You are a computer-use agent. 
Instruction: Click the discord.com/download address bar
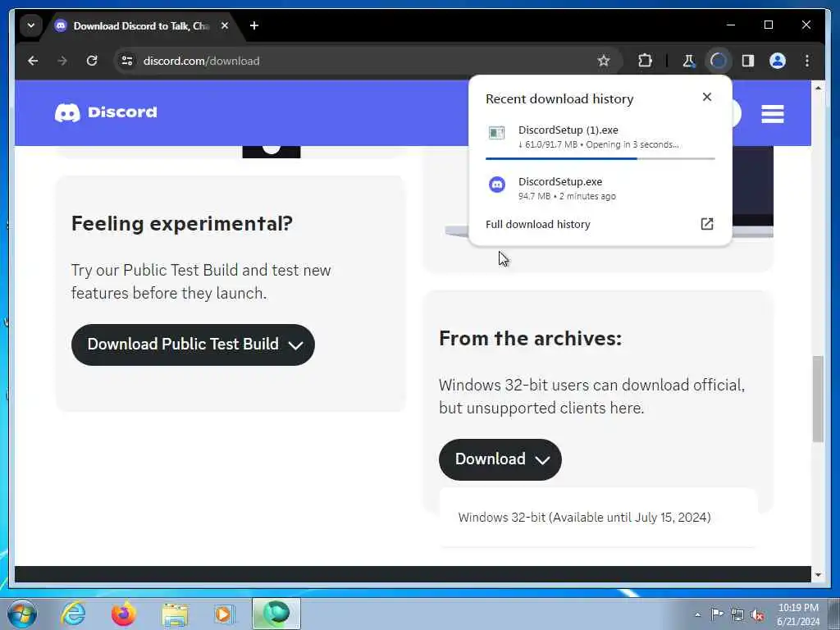[x=367, y=61]
